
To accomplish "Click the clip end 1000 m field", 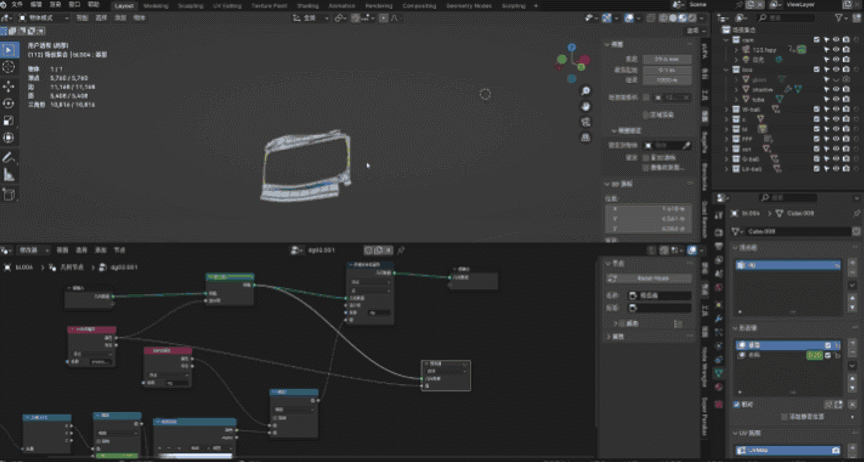I will [667, 80].
